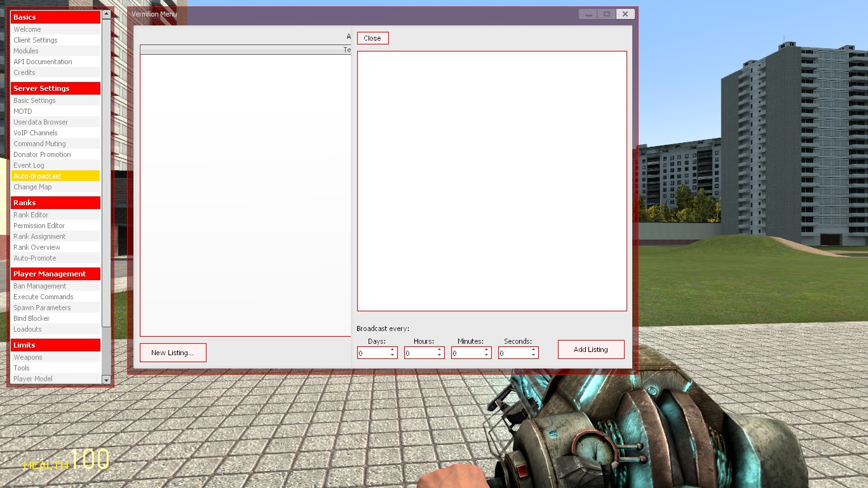
Task: Close the listing editor panel
Action: pyautogui.click(x=372, y=38)
